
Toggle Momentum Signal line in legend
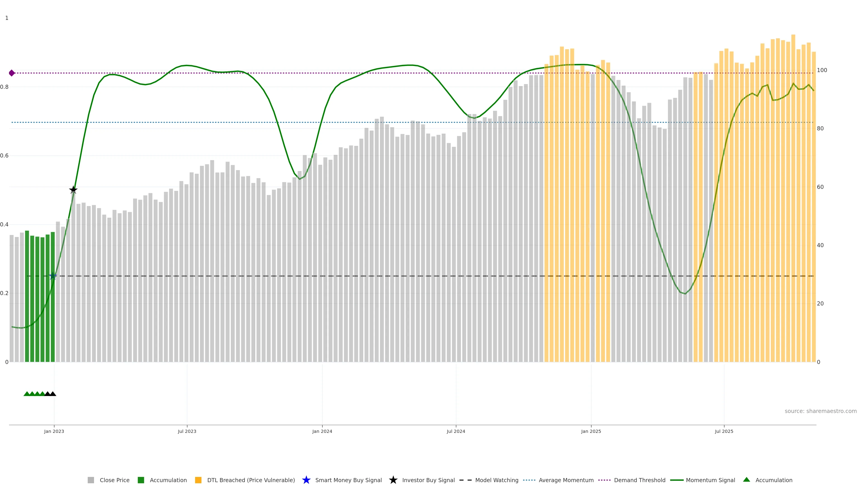click(x=710, y=480)
